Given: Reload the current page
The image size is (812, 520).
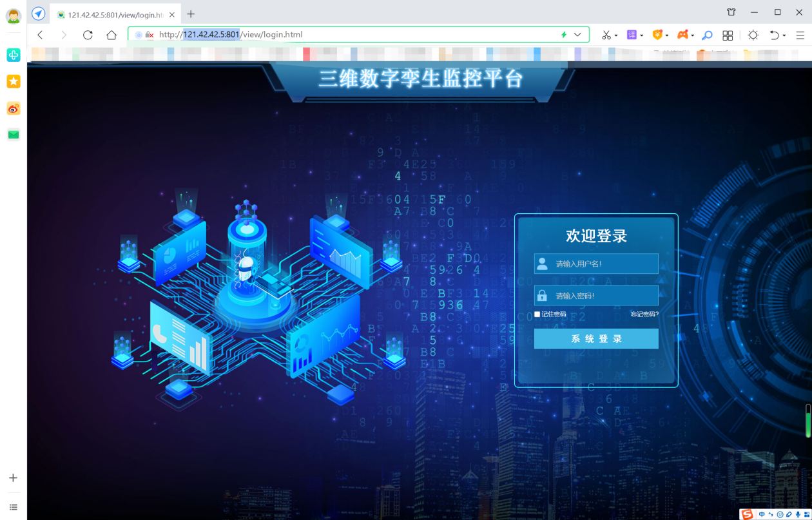Looking at the screenshot, I should [x=88, y=35].
